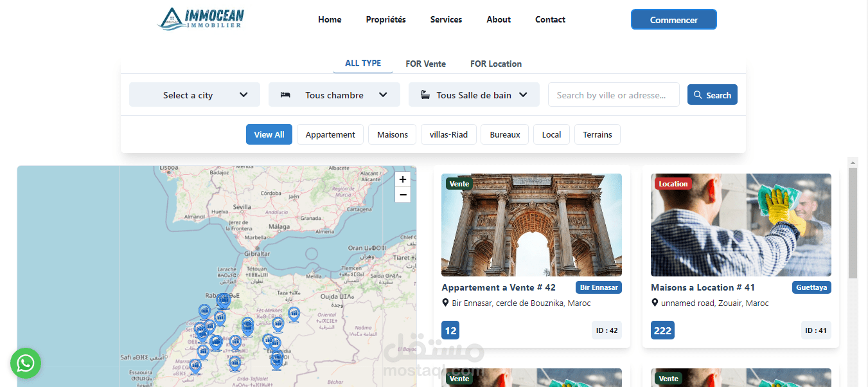Click the Commencer button
The image size is (868, 387).
point(673,19)
